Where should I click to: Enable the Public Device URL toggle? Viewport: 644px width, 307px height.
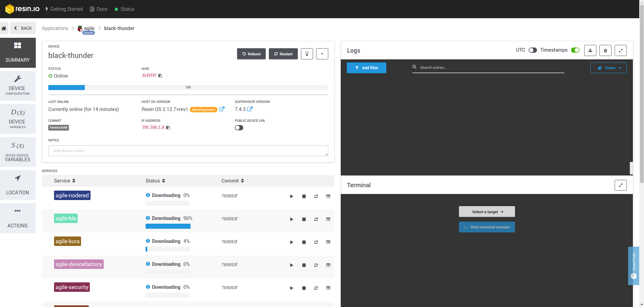coord(239,128)
